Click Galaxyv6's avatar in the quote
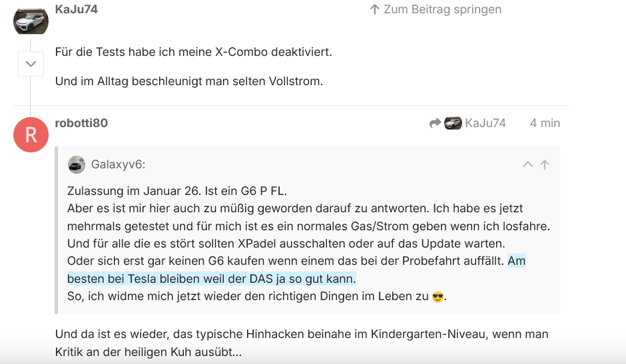Screen dimensions: 626x364 (x=77, y=164)
